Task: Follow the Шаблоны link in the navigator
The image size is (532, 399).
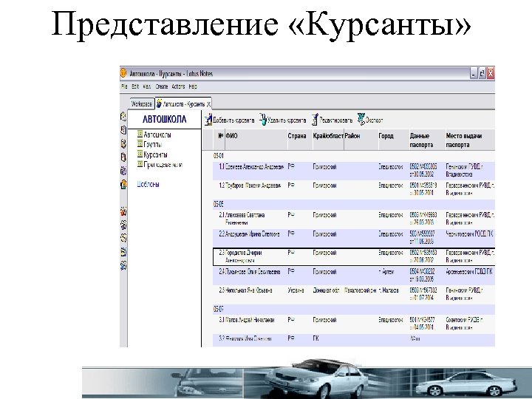Action: tap(148, 184)
